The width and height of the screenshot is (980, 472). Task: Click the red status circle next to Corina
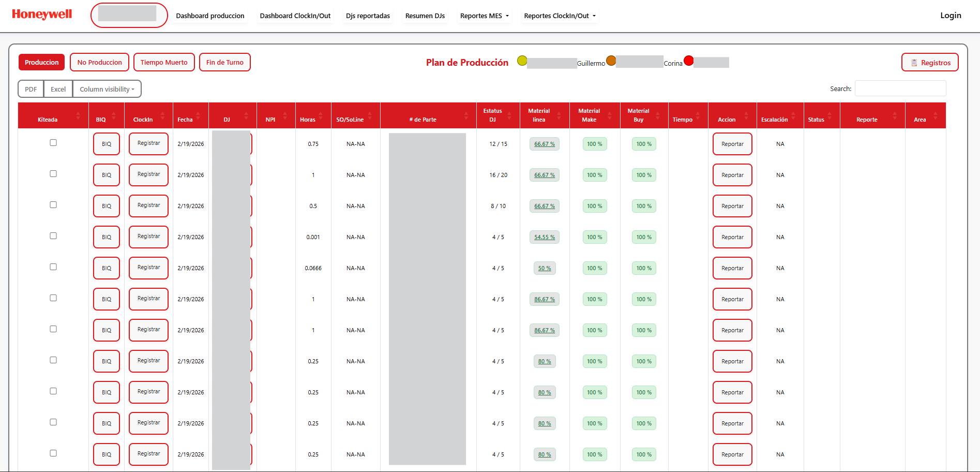688,61
